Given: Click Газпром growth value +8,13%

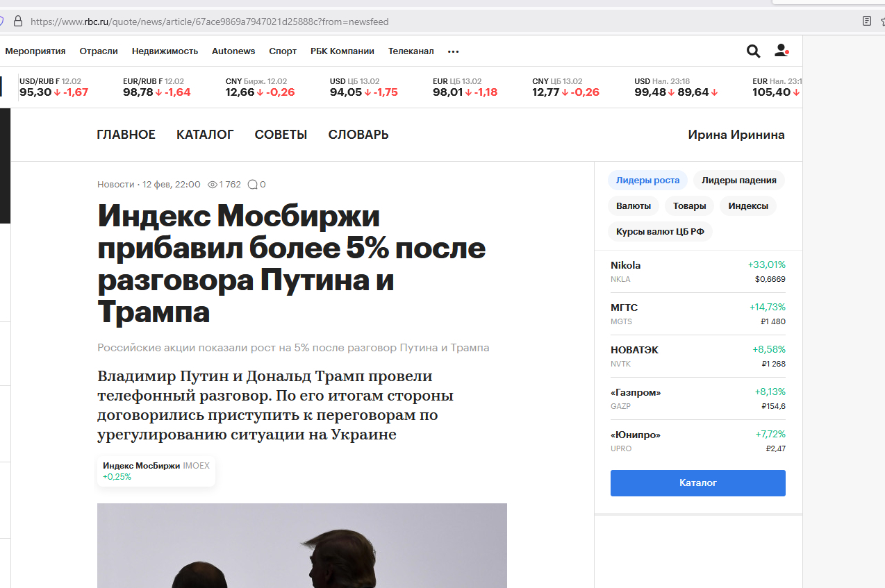Looking at the screenshot, I should pos(770,392).
